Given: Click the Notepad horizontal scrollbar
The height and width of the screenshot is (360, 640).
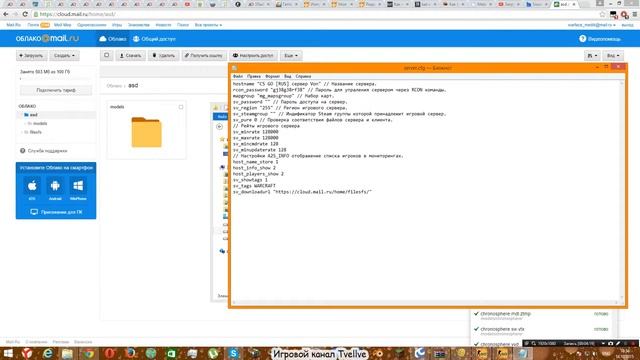Looking at the screenshot, I should tap(424, 302).
